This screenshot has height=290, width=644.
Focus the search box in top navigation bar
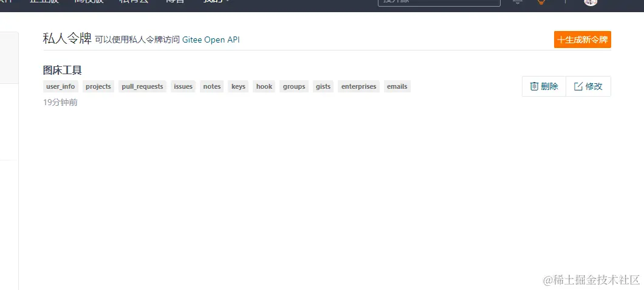(439, 2)
